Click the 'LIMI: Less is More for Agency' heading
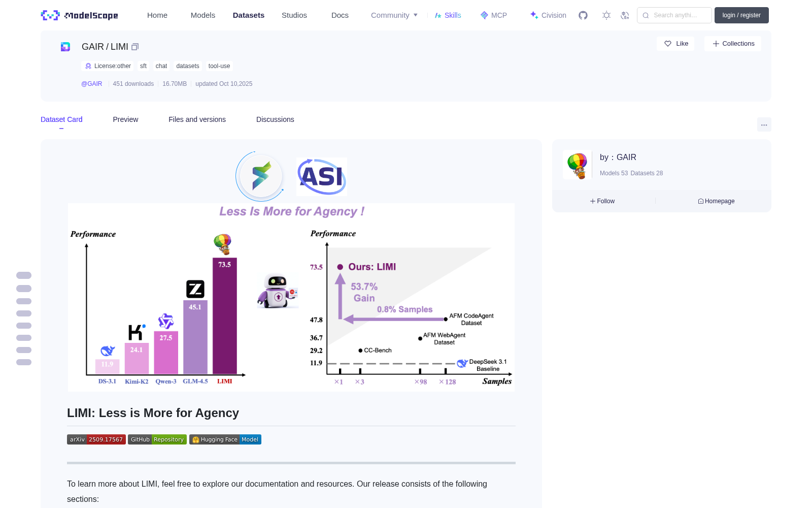Screen dimensions: 812x508 pyautogui.click(x=153, y=413)
